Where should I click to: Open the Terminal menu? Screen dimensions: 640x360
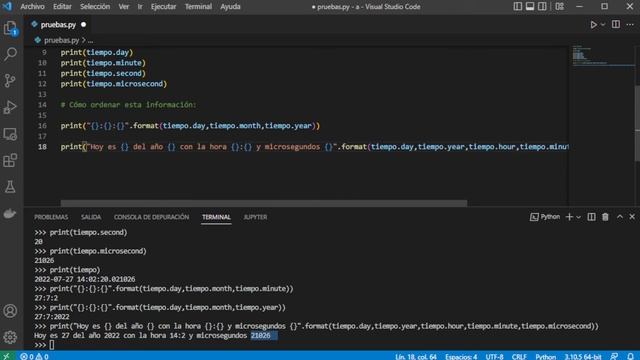click(198, 7)
